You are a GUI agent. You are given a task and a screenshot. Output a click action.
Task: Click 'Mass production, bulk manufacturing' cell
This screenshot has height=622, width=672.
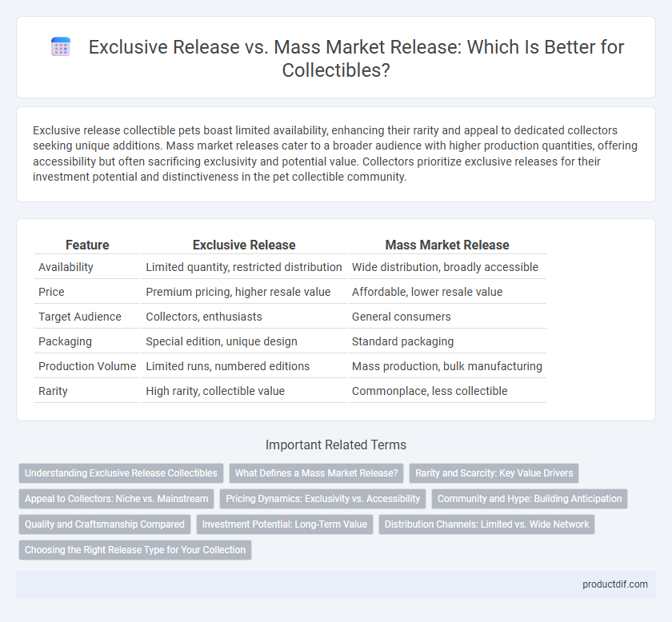(x=447, y=366)
